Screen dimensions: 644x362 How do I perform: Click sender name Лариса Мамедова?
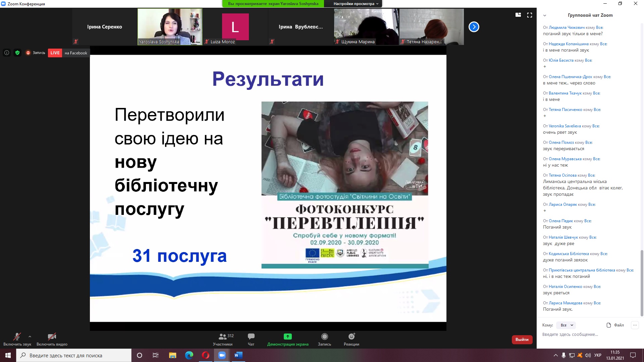click(566, 303)
